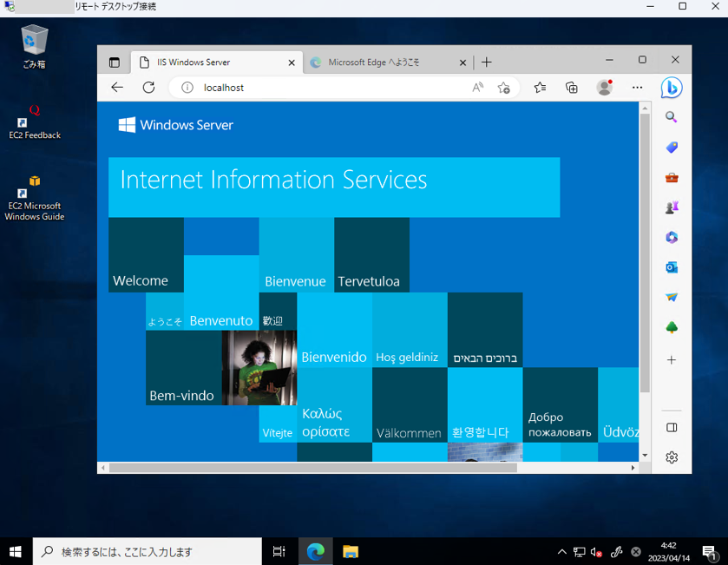Open Edge Settings and more menu

point(637,88)
